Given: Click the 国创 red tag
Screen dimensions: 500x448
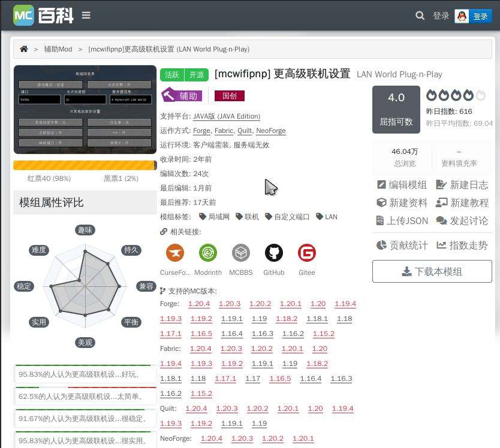Looking at the screenshot, I should point(230,96).
